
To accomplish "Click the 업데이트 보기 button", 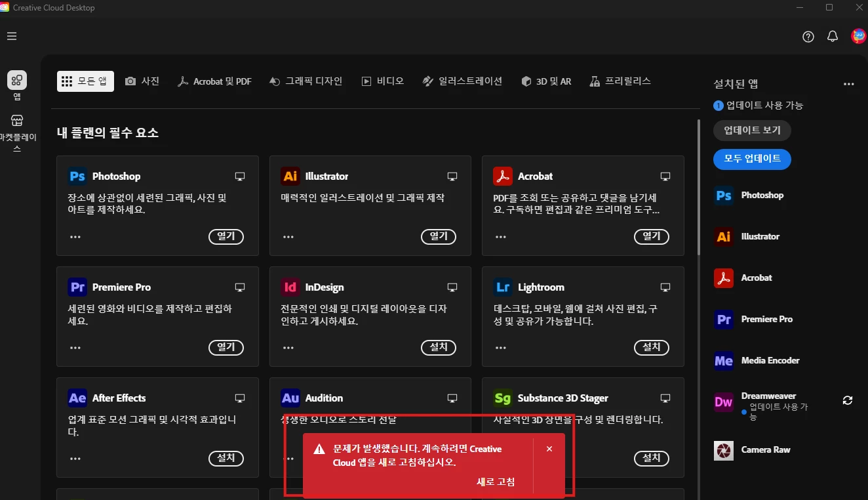I will tap(752, 131).
